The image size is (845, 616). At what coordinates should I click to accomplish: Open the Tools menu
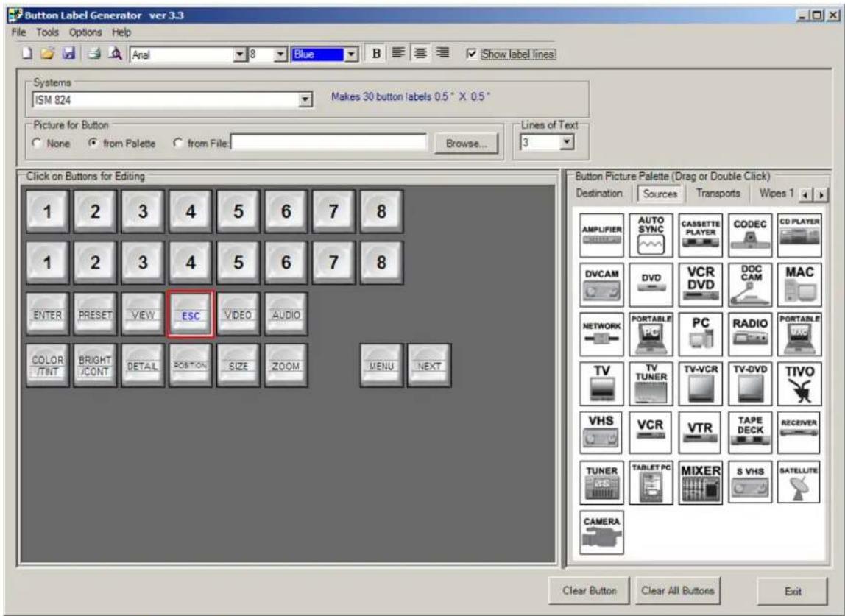(x=47, y=32)
